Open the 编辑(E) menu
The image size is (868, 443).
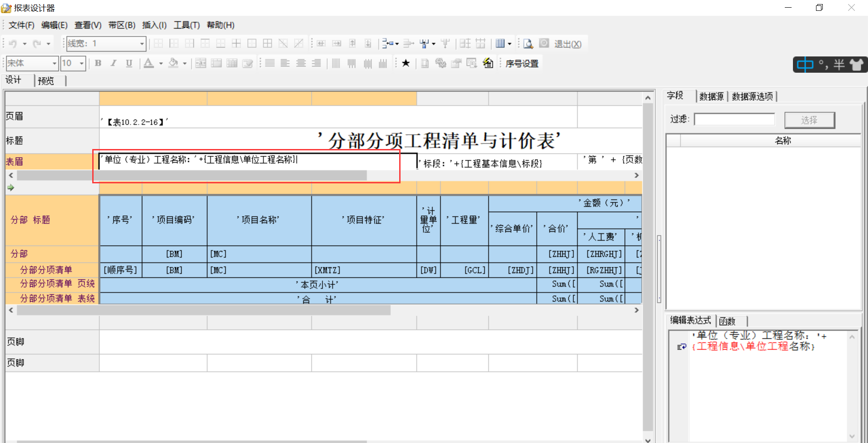coord(54,25)
